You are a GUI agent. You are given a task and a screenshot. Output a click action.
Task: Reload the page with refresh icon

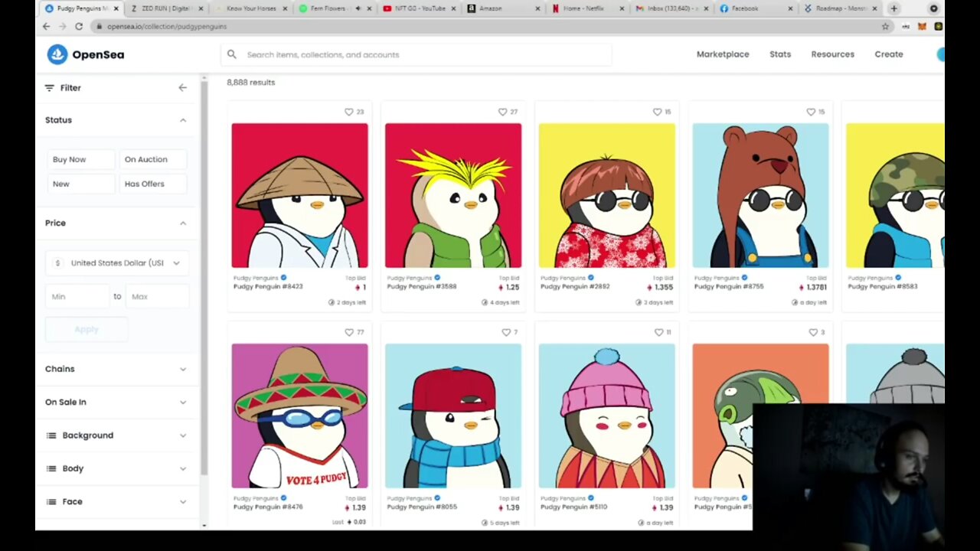pos(79,26)
